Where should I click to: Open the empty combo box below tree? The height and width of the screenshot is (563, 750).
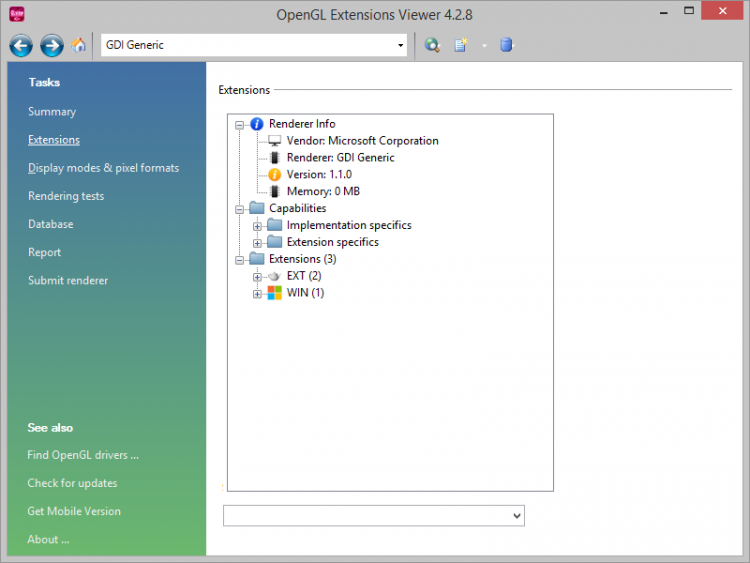[374, 516]
